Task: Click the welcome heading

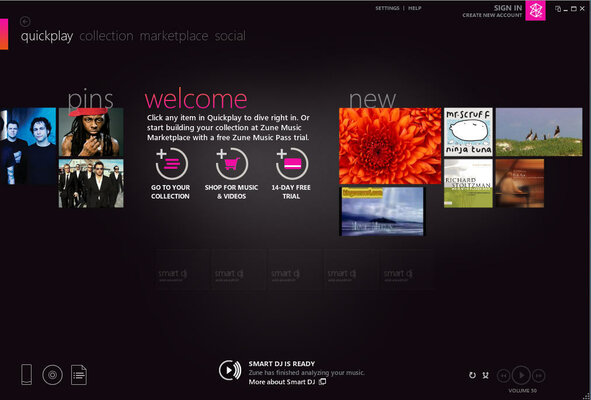Action: (x=196, y=99)
